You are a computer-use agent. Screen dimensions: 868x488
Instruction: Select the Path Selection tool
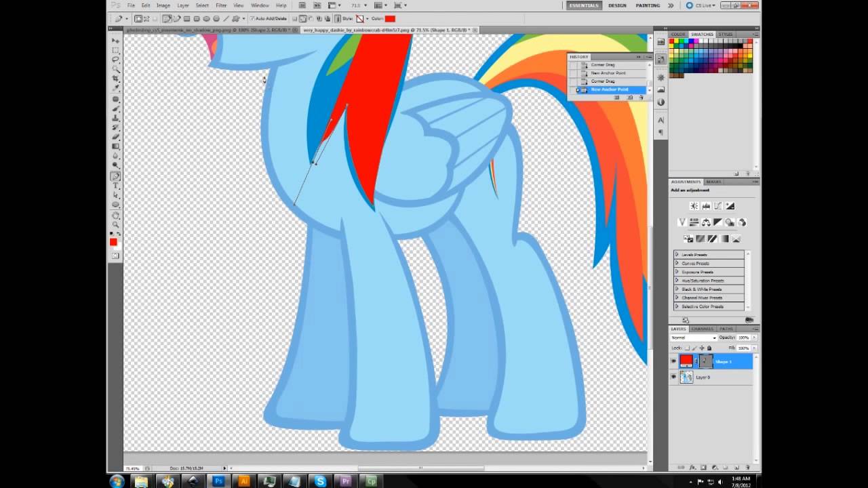click(116, 195)
